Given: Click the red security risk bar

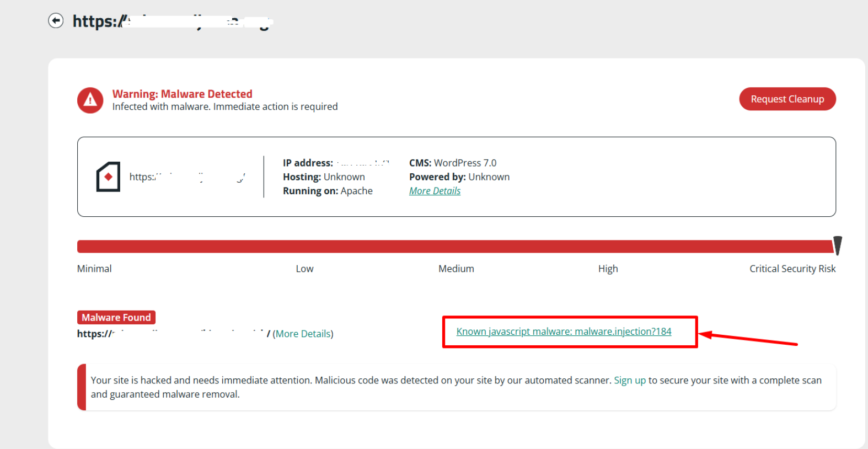Looking at the screenshot, I should pos(455,246).
